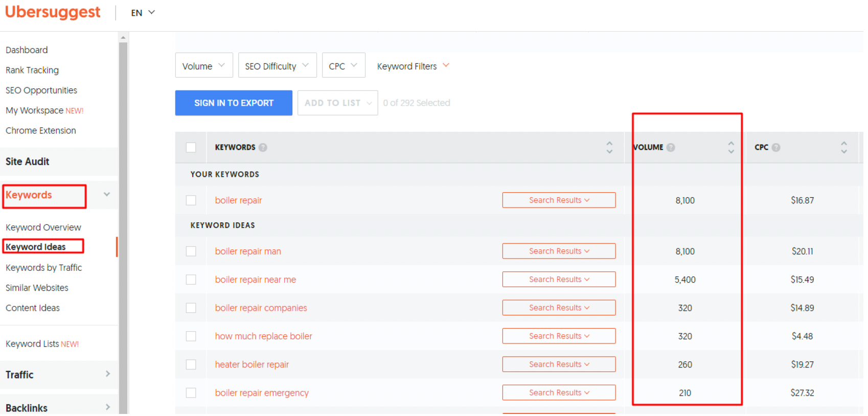Sort by the CPC column arrows
Screen dimensions: 868x416
point(844,147)
